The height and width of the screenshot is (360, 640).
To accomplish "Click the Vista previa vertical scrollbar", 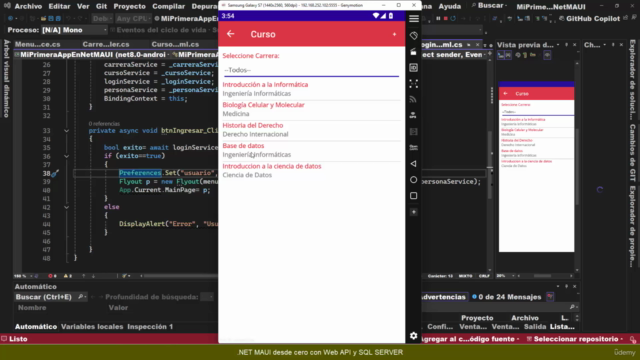I will pyautogui.click(x=577, y=167).
